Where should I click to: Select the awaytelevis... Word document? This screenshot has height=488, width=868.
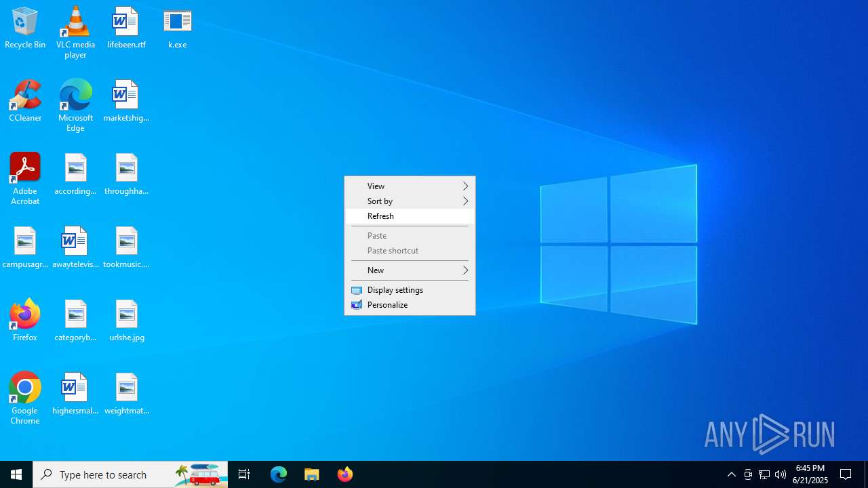click(x=75, y=247)
